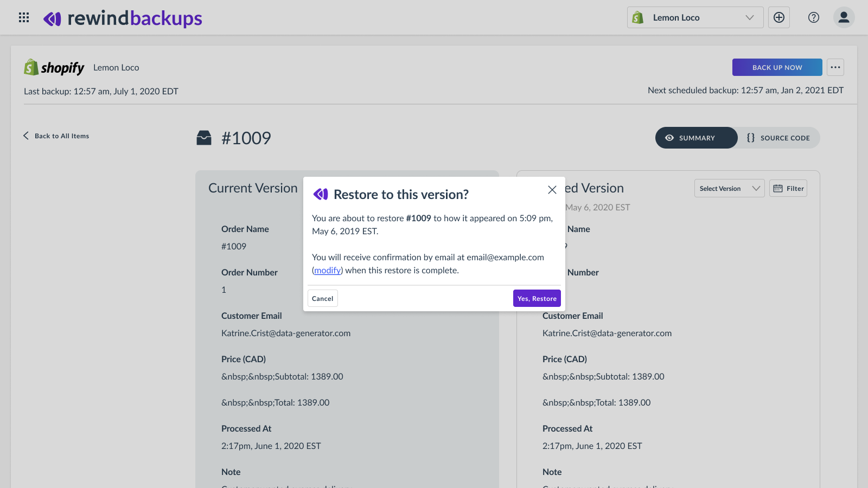Open the more options ellipsis button
The height and width of the screenshot is (488, 868).
[x=835, y=67]
